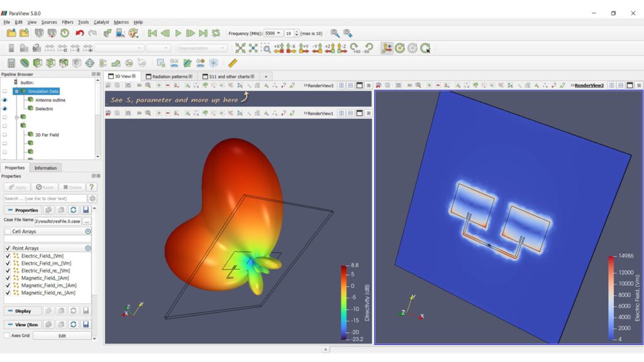The image size is (644, 362).
Task: Expand Cell Arrays header arrow
Action: [x=88, y=231]
